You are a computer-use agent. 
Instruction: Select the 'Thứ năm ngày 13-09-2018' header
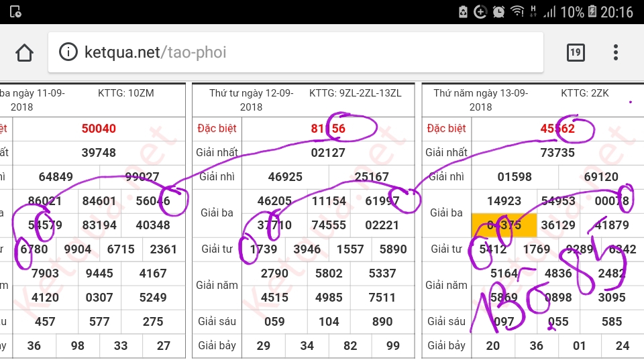coord(480,100)
